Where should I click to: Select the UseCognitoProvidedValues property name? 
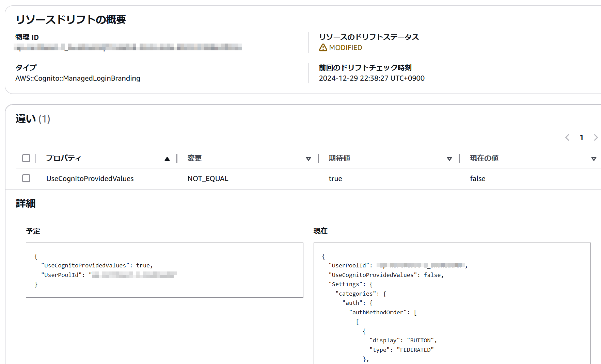pos(90,178)
